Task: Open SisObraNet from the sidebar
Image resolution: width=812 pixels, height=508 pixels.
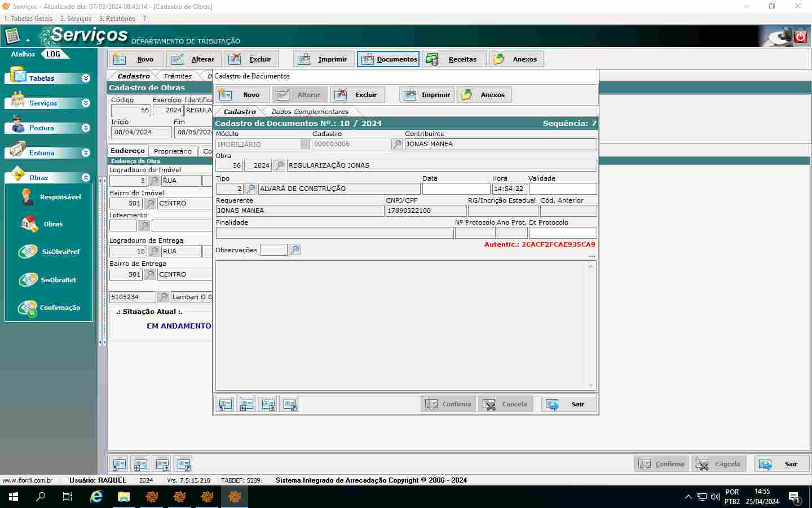Action: pos(28,280)
